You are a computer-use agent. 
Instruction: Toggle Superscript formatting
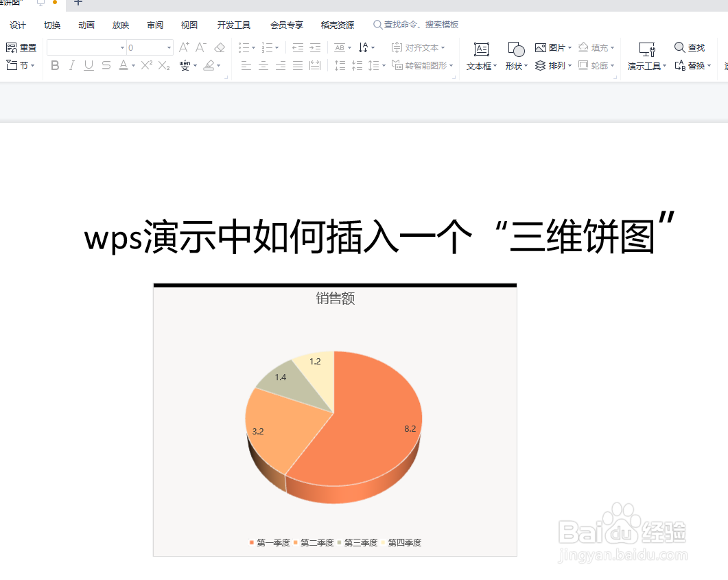146,65
